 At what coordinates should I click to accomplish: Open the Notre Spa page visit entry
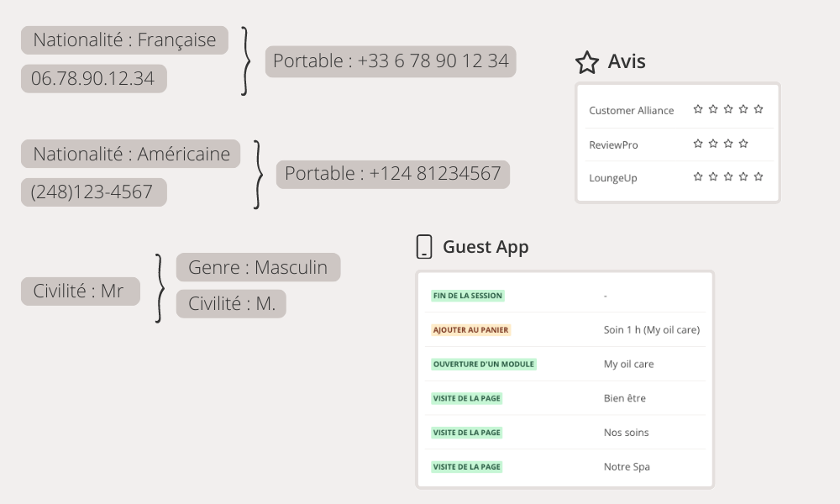click(627, 467)
